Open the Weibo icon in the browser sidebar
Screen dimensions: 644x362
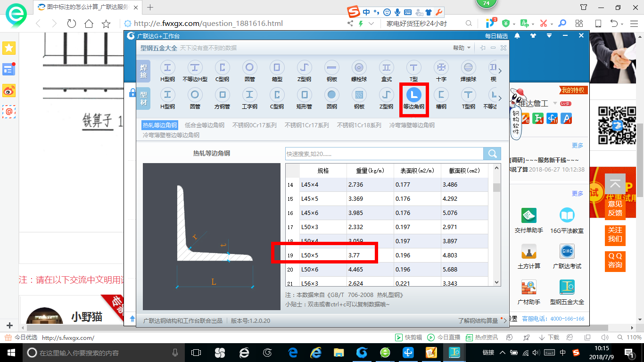(9, 90)
